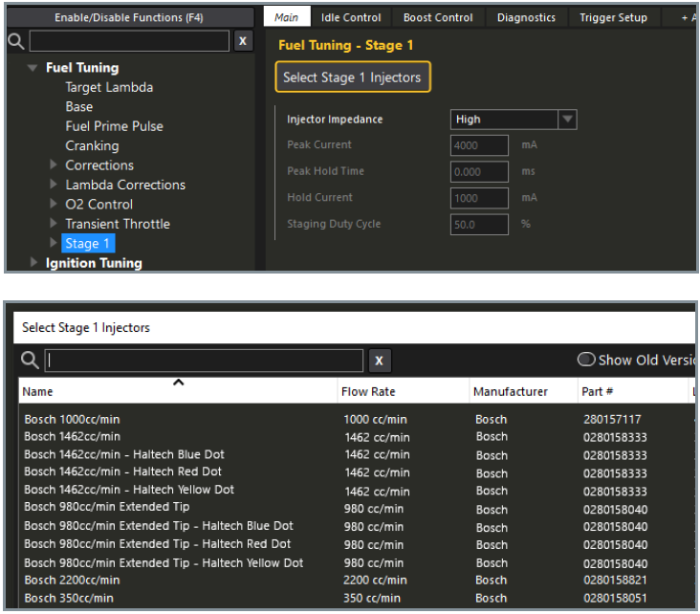Viewport: 700px width, 614px height.
Task: Open the Trigger Setup tab
Action: click(613, 17)
